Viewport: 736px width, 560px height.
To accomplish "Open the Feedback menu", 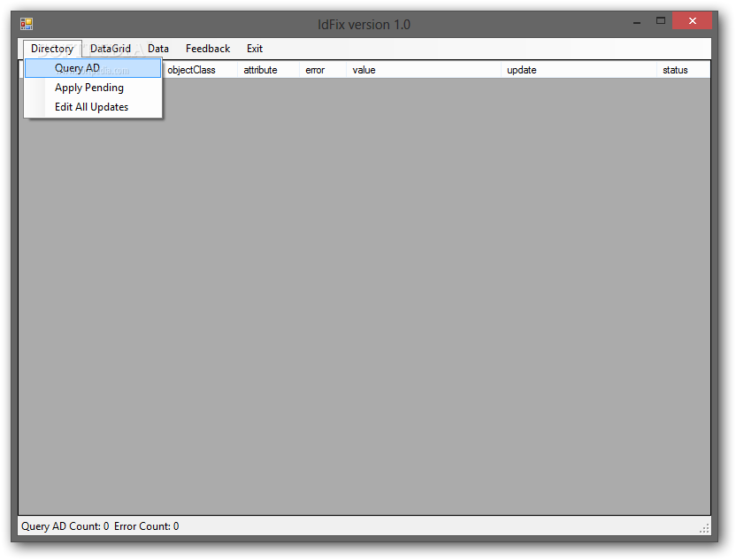I will point(208,49).
